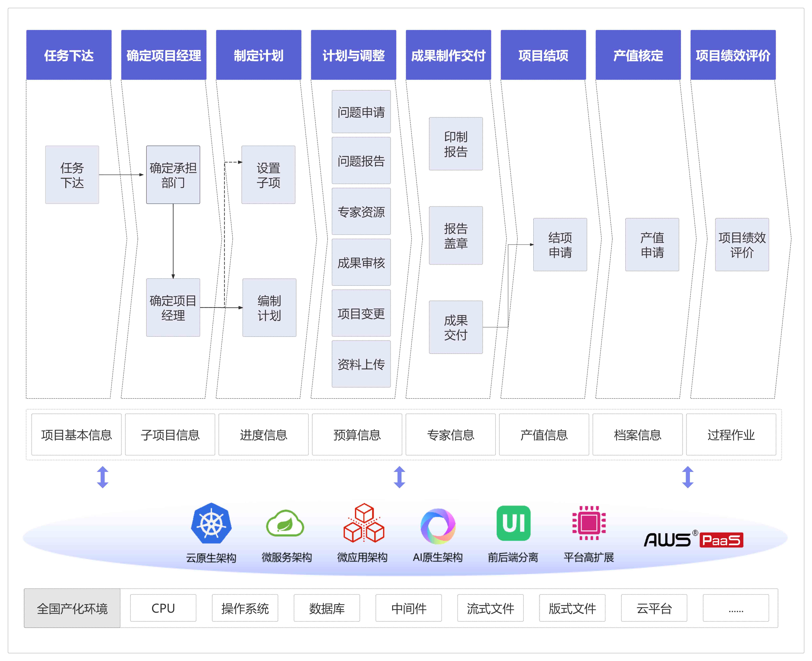Click the 问题申请 box
Viewport: 812px width, 661px height.
[x=361, y=112]
